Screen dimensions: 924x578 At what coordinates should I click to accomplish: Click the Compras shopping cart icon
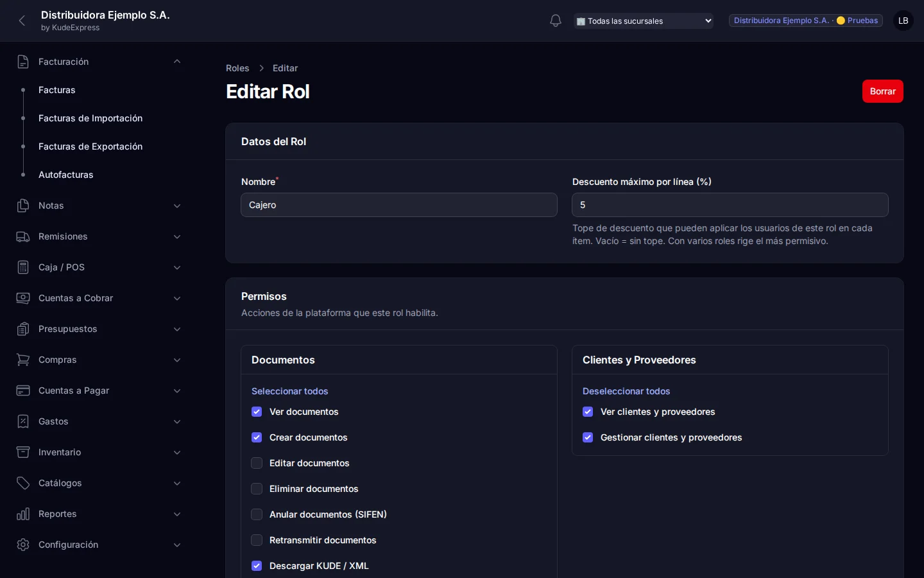coord(23,360)
